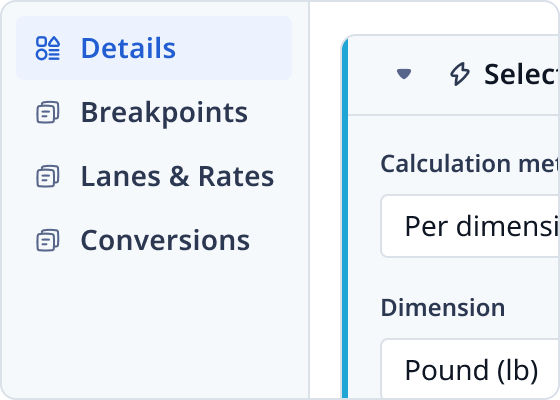Click the highlighted Details row background

point(154,48)
